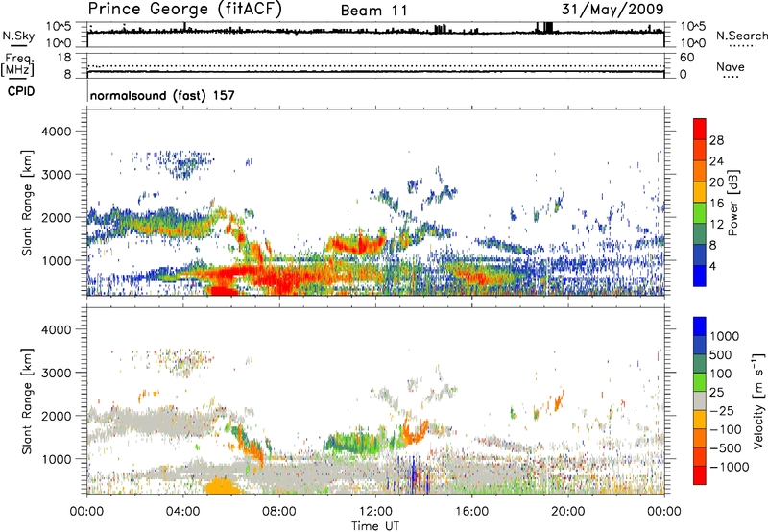Click the '16:00' time axis tick label
The image size is (768, 532).
click(x=471, y=512)
